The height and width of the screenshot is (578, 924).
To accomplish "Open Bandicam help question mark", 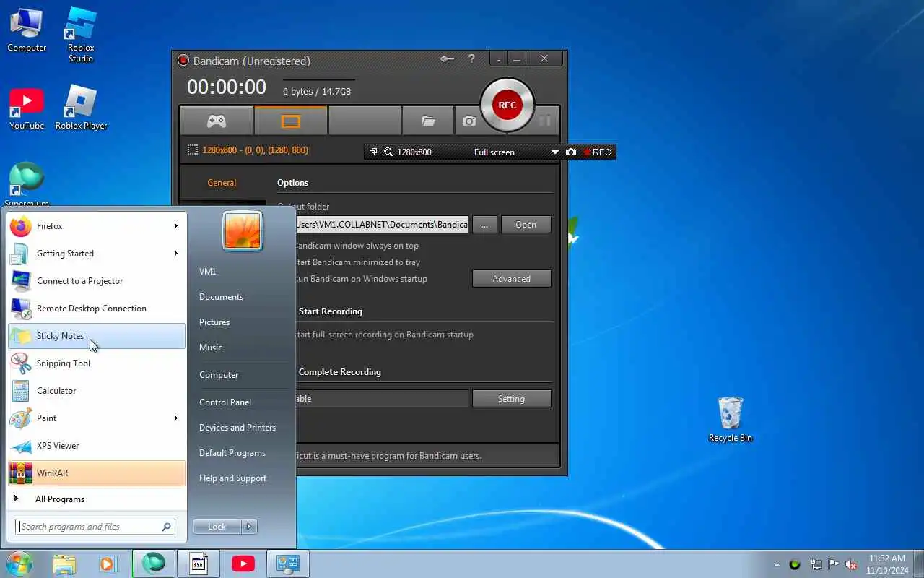I will [471, 59].
